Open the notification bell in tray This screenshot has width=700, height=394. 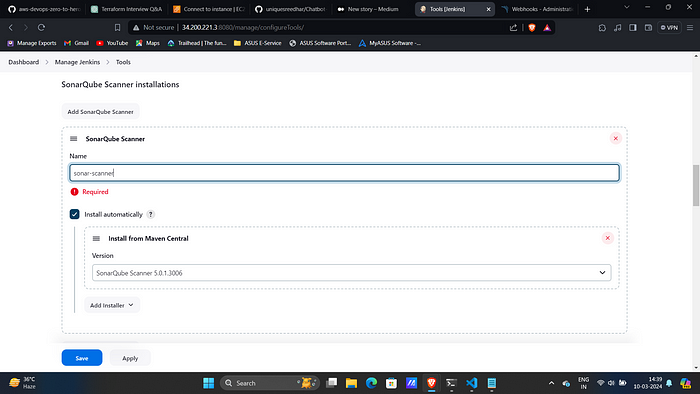coord(669,383)
